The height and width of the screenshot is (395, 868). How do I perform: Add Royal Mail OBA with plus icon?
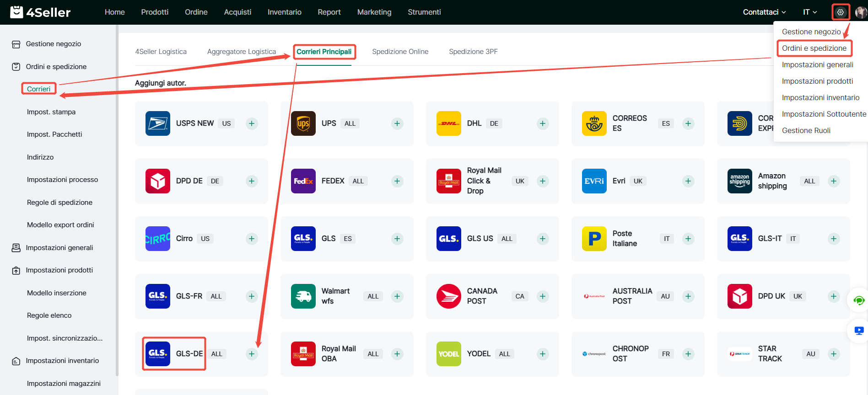[x=397, y=354]
